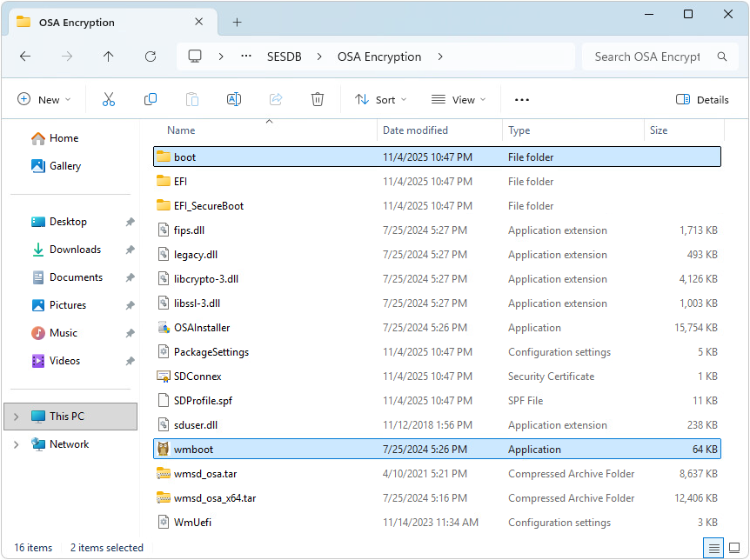Screen dimensions: 750x560
Task: Close the OSA Encryption tab
Action: [x=199, y=22]
